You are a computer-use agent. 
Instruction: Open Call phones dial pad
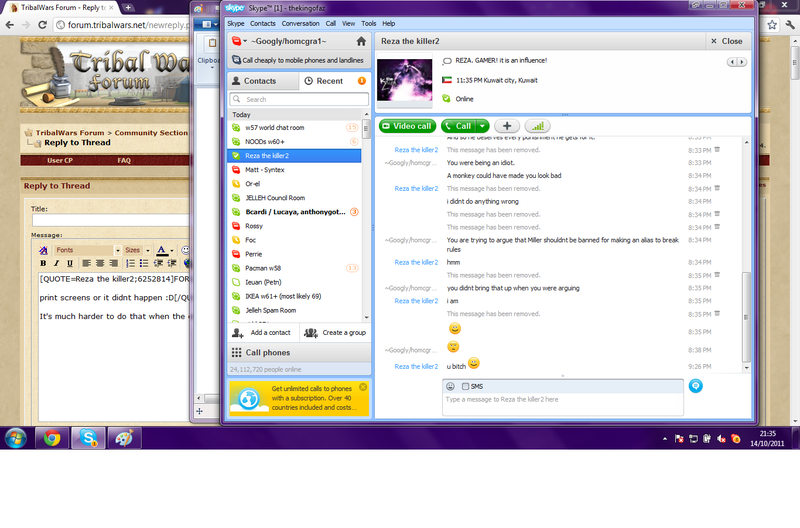coord(299,353)
